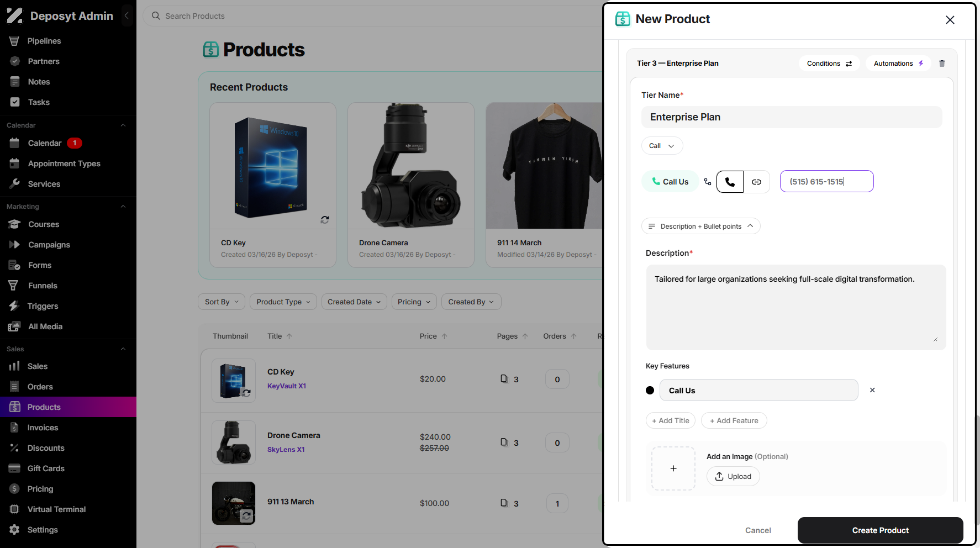Screen dimensions: 980x548
Task: Open Conditions for Tier 3
Action: pos(829,64)
